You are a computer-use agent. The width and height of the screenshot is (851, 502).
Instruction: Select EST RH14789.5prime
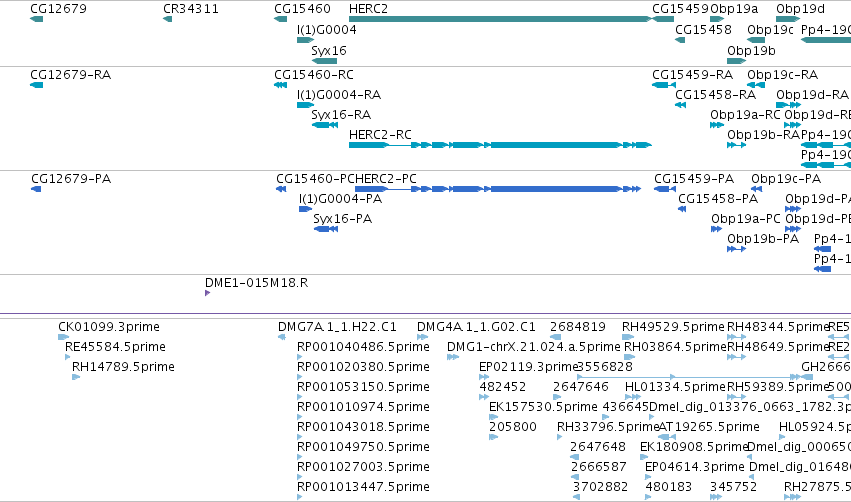pyautogui.click(x=123, y=367)
